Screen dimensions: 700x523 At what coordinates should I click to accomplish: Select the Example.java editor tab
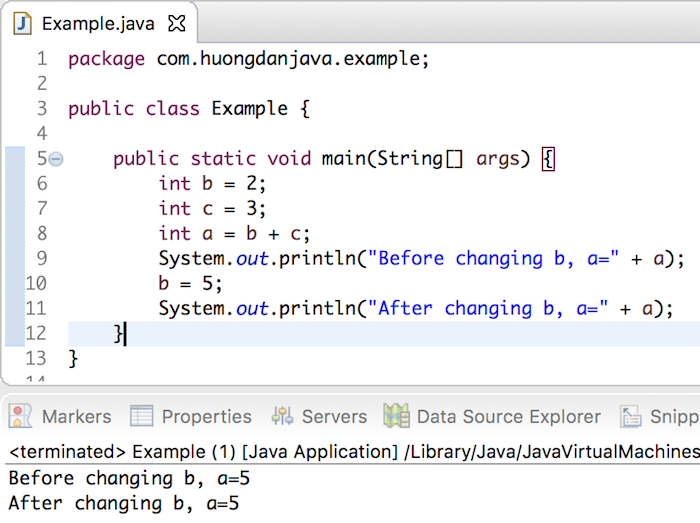tap(98, 23)
